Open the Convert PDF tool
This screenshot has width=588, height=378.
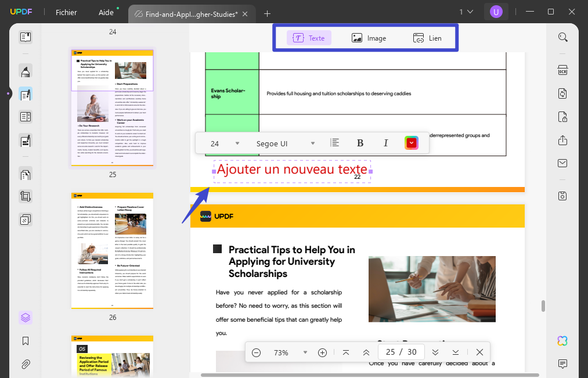click(x=562, y=93)
